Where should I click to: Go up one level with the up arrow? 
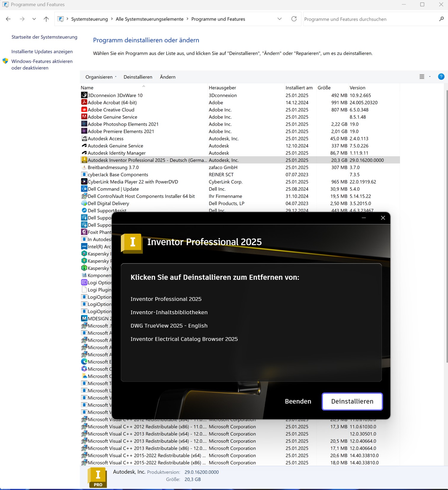coord(46,19)
